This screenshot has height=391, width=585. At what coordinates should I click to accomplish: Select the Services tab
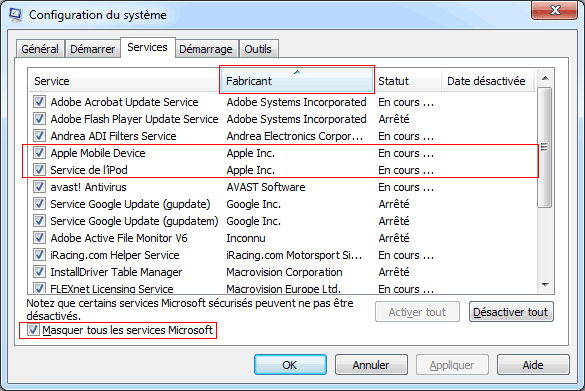[x=147, y=47]
